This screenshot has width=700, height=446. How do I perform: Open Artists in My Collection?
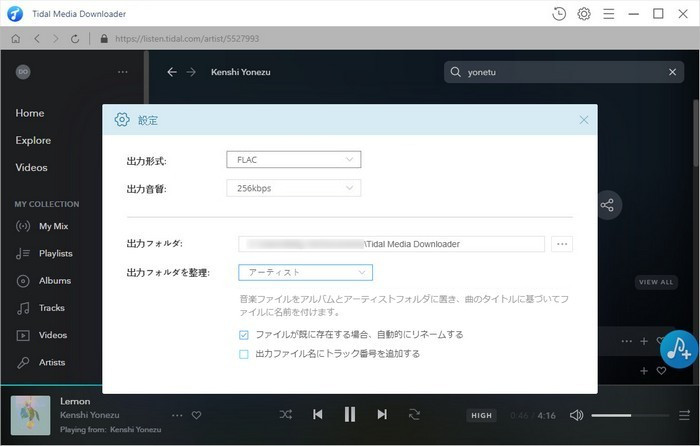41,362
